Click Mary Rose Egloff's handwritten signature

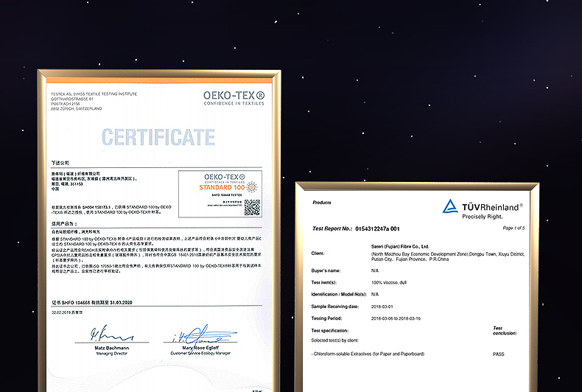click(199, 335)
